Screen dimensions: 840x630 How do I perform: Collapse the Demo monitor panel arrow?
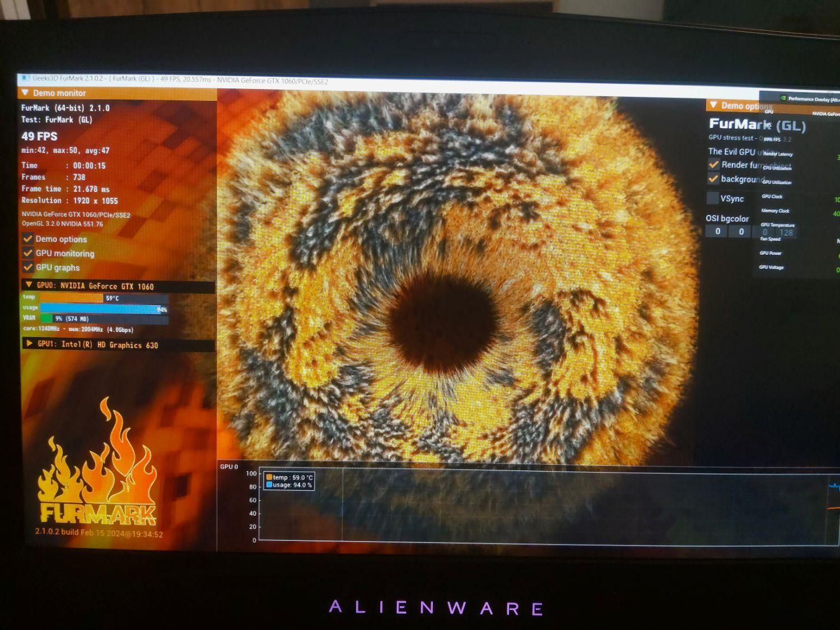[25, 93]
